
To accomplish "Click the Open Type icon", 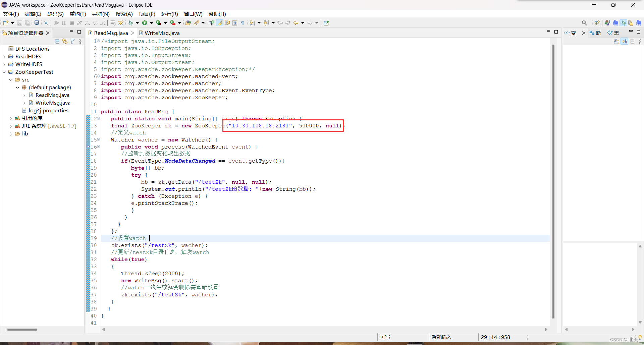I will click(x=188, y=23).
